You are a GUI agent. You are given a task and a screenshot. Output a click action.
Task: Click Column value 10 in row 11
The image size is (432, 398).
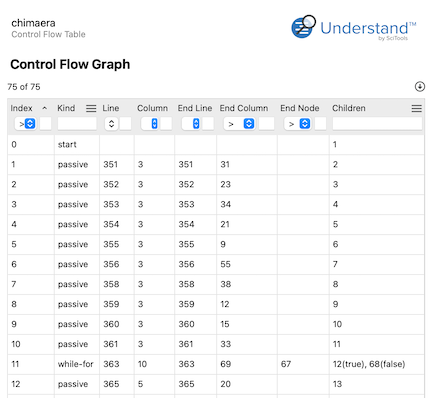coord(142,364)
